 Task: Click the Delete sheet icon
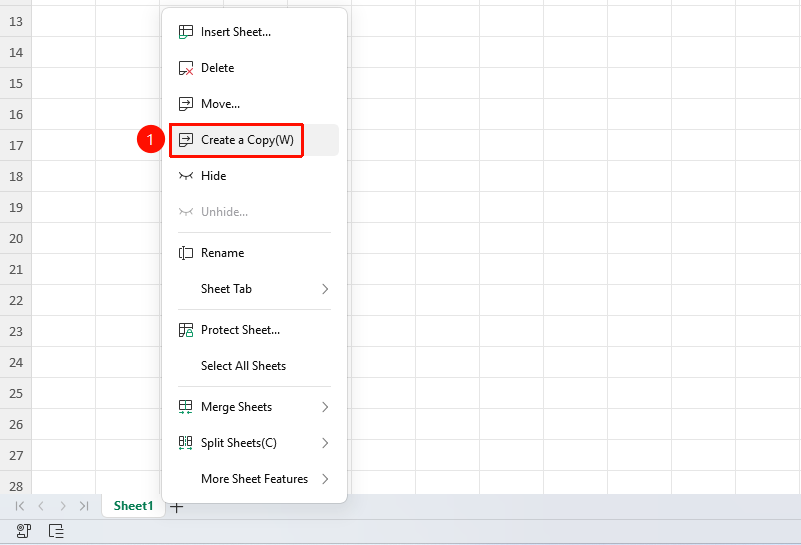point(185,68)
